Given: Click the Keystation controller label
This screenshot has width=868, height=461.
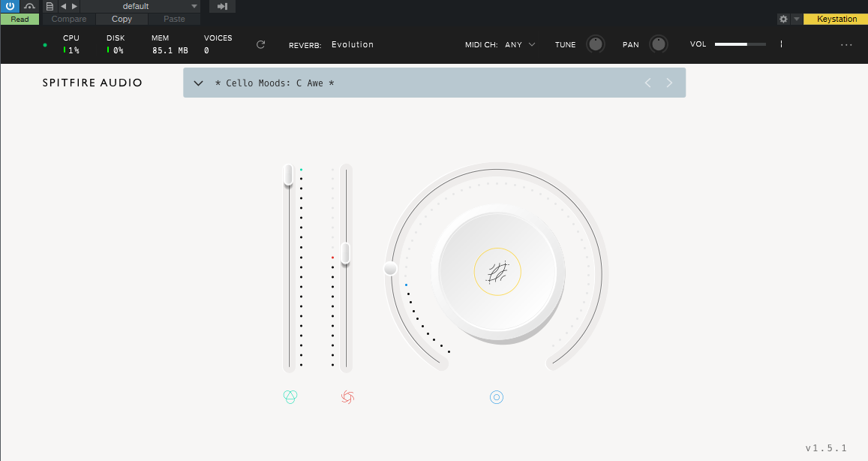Looking at the screenshot, I should pos(836,19).
